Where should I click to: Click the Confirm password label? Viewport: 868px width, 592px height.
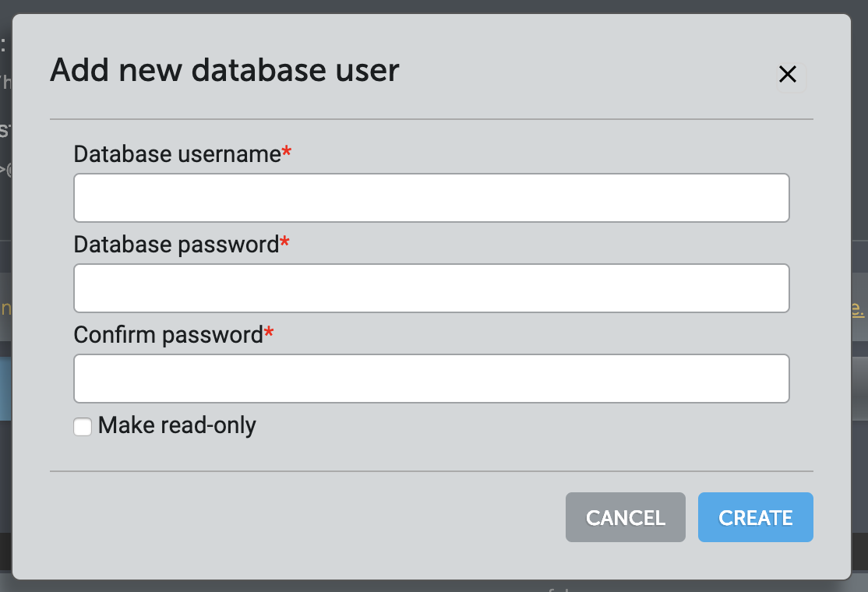pyautogui.click(x=168, y=335)
